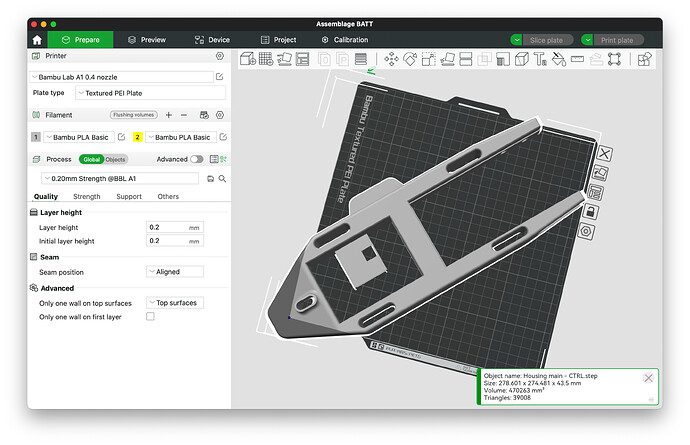Open the Variable layer height tool
The image size is (690, 445).
coord(361,59)
